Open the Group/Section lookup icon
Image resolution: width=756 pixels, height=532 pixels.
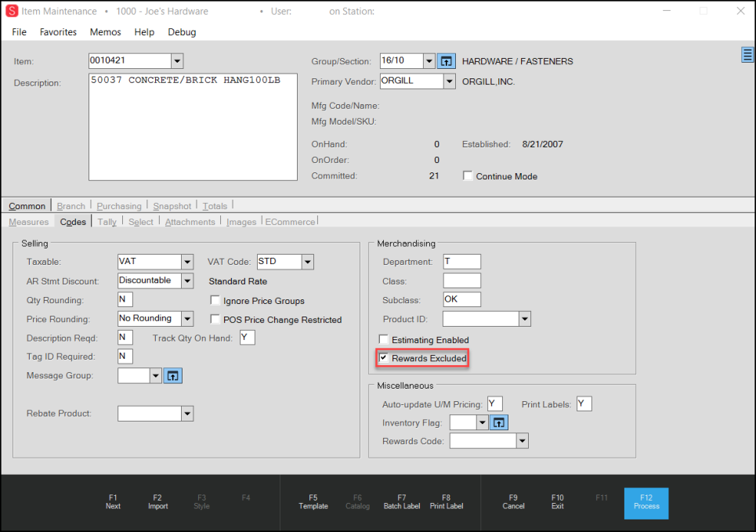446,61
